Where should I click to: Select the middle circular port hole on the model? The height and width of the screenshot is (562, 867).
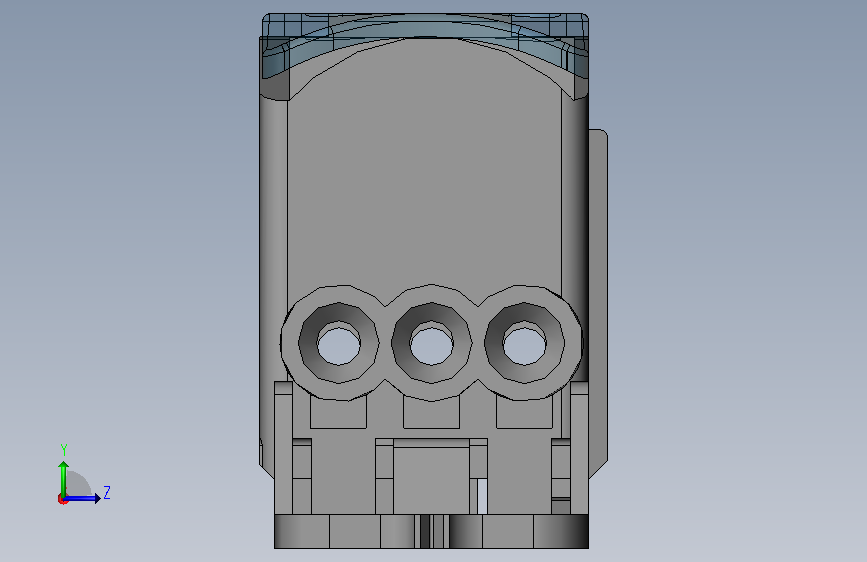point(431,346)
